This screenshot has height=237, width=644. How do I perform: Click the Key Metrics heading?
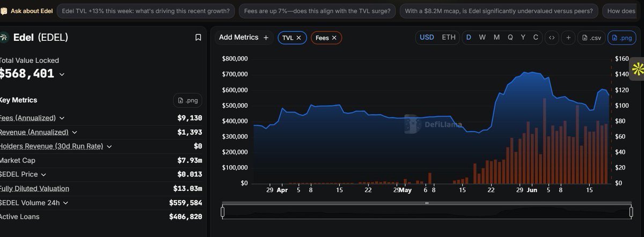[19, 100]
